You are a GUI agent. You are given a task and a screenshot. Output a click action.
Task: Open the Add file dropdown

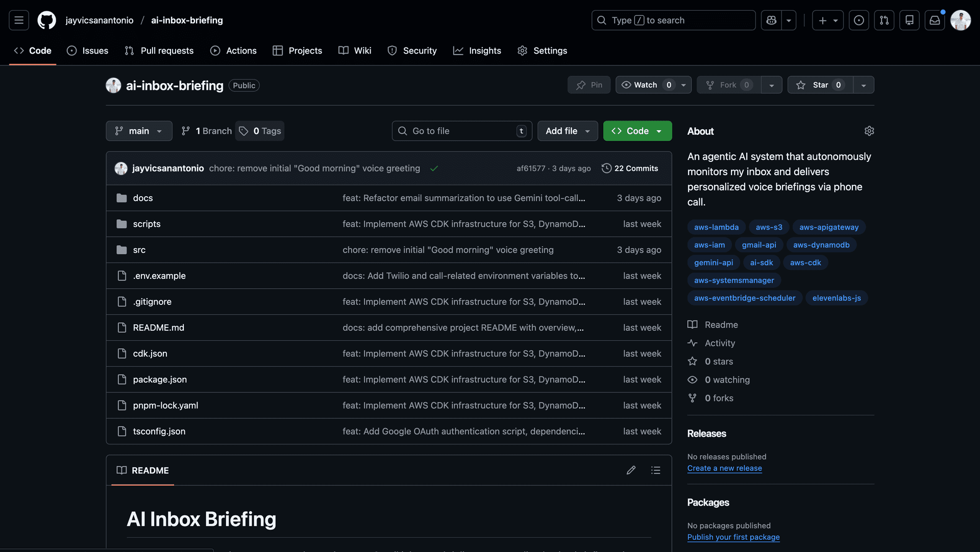pos(567,131)
